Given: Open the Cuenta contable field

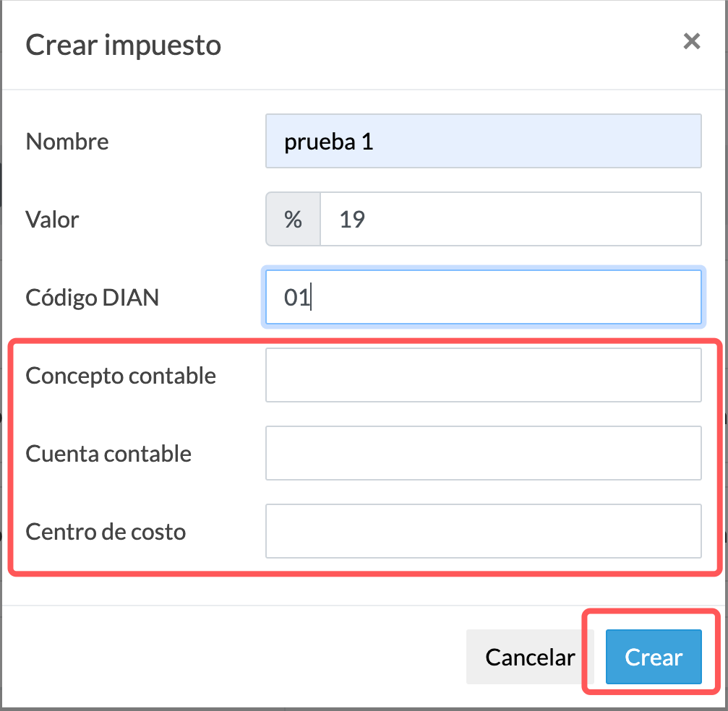Looking at the screenshot, I should [x=484, y=453].
